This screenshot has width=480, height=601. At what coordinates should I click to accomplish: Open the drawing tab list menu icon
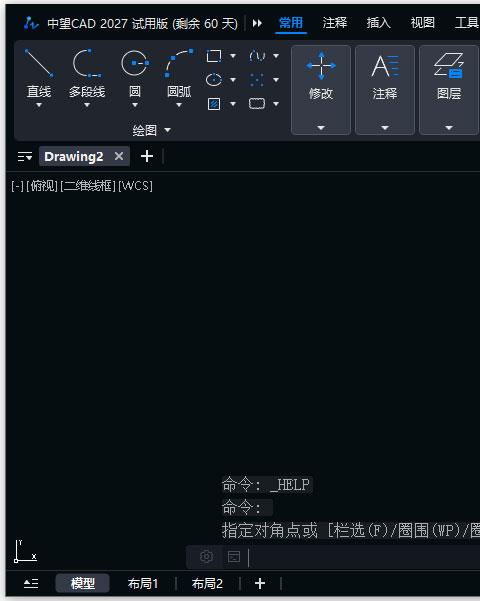pyautogui.click(x=25, y=157)
